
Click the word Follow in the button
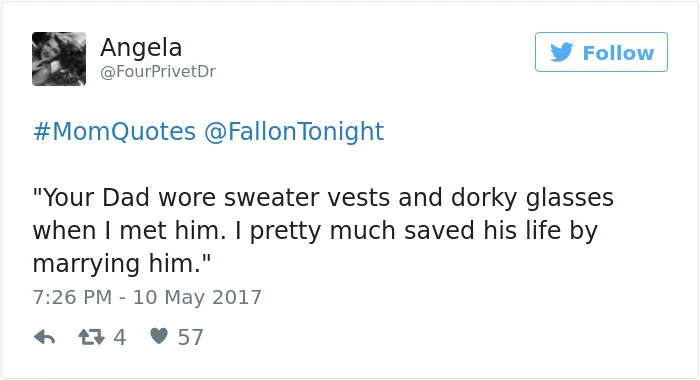(x=618, y=53)
